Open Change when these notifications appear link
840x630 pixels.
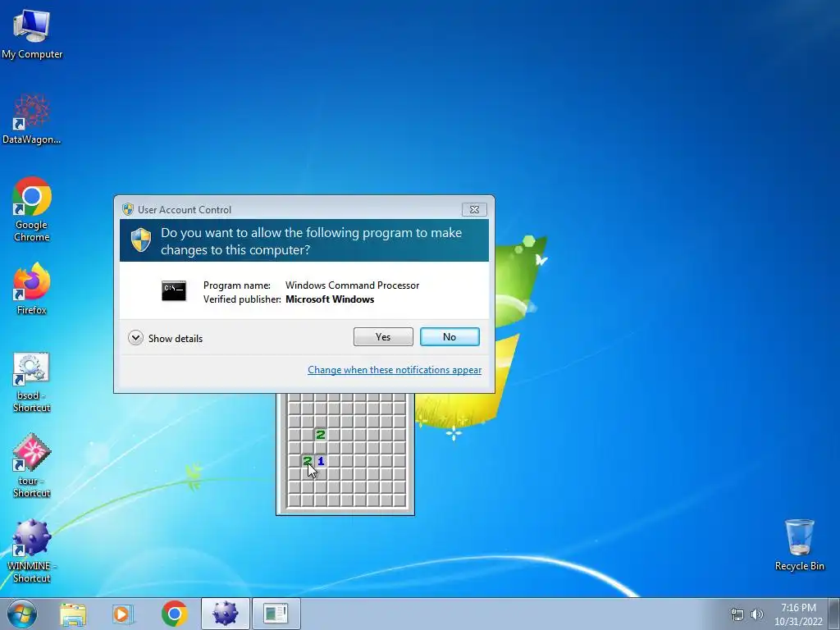point(395,370)
